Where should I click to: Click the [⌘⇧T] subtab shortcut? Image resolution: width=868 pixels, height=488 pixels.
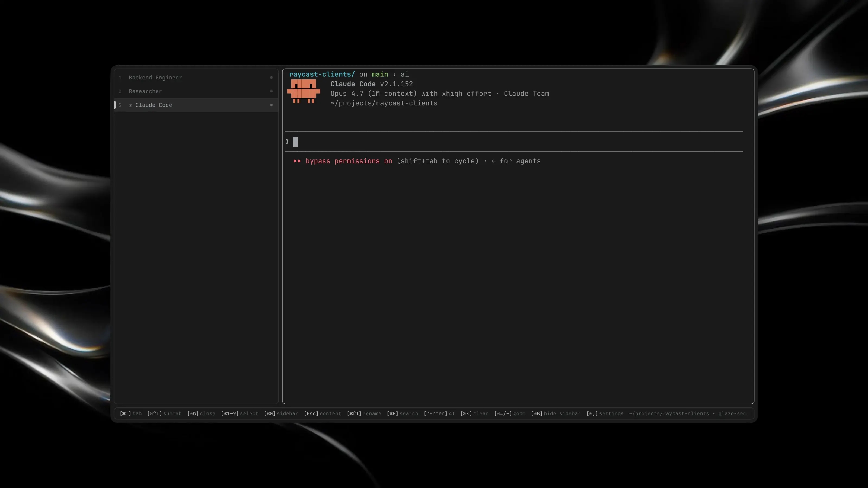click(164, 413)
